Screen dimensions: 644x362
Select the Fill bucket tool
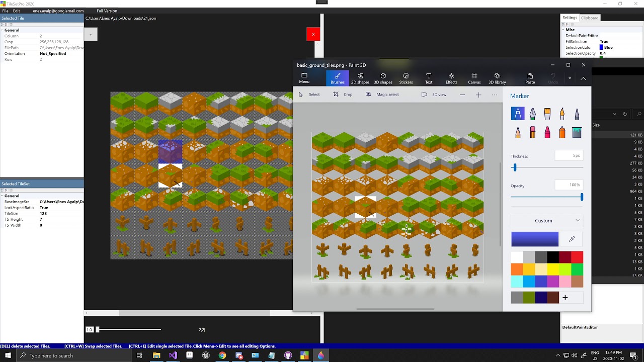click(x=577, y=132)
